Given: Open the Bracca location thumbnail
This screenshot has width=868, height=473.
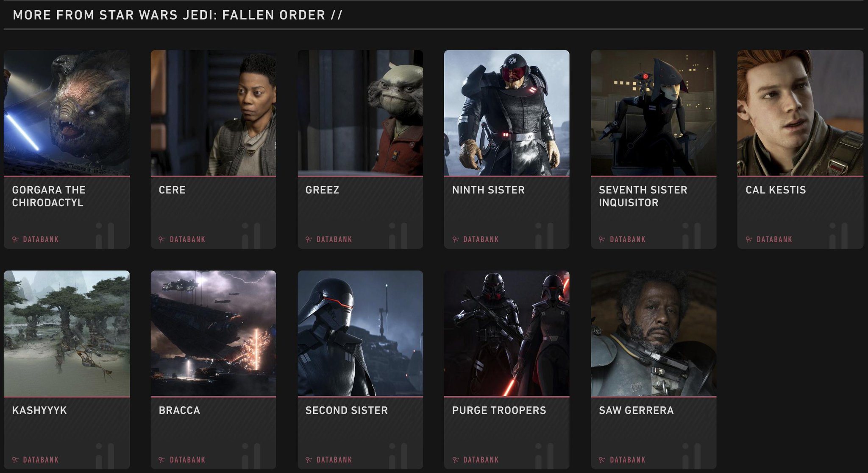Looking at the screenshot, I should click(214, 333).
